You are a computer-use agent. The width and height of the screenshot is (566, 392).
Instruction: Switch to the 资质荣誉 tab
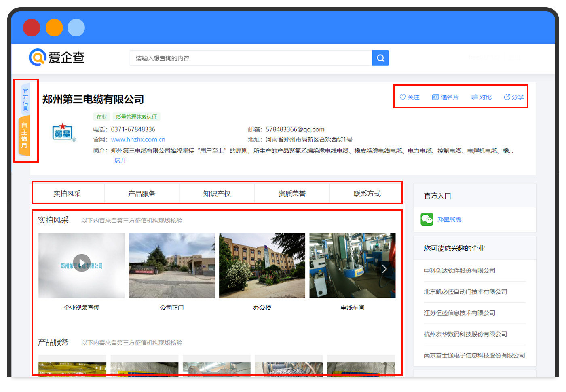pos(292,194)
